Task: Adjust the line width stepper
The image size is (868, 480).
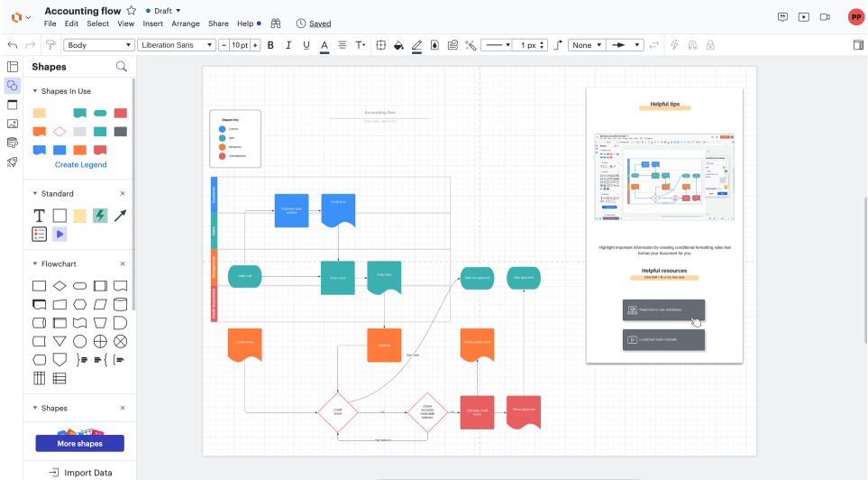Action: 542,45
